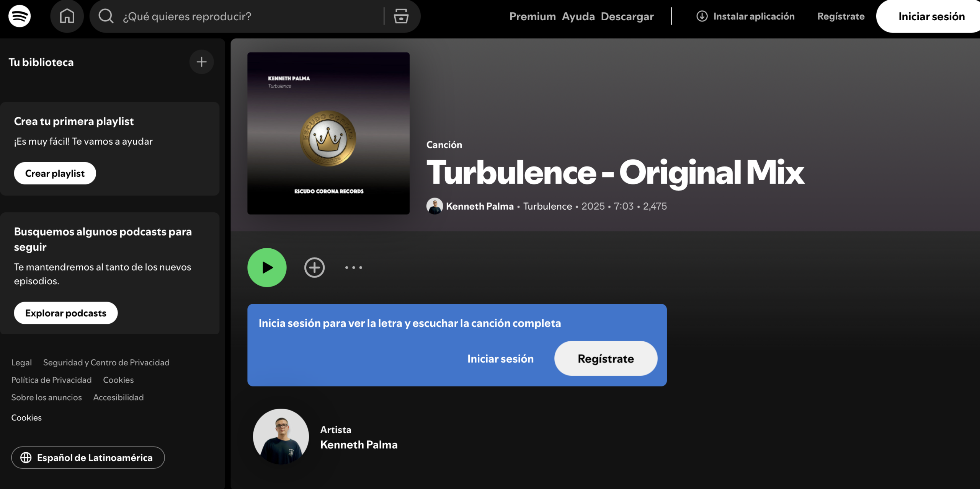This screenshot has width=980, height=489.
Task: Click the 'Artista' label
Action: click(x=336, y=430)
